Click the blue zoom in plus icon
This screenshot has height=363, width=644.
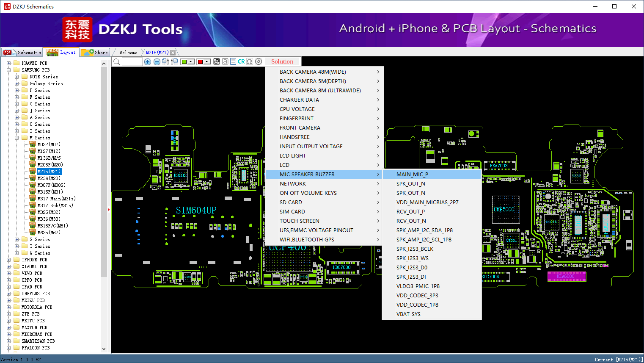[148, 62]
